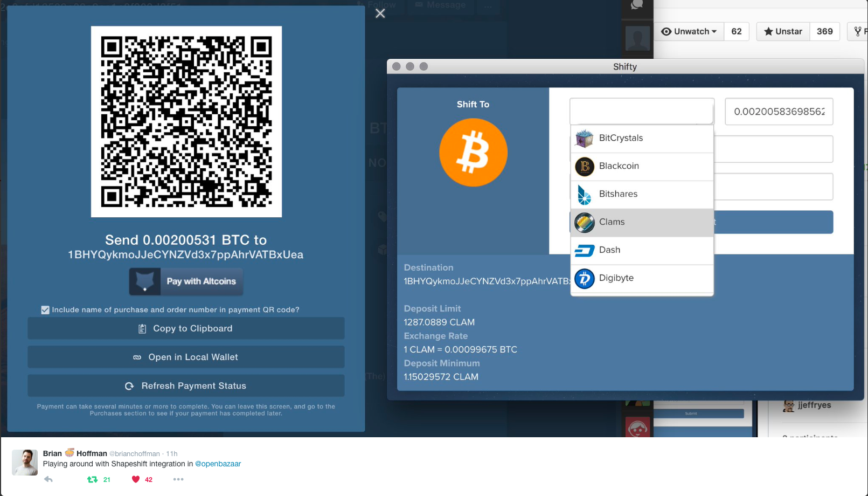Image resolution: width=868 pixels, height=496 pixels.
Task: Click the grey user avatar in sidebar
Action: click(x=637, y=38)
